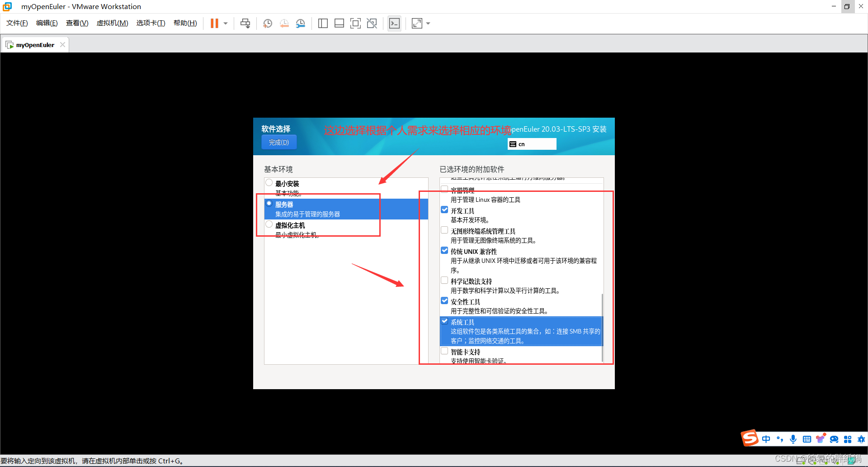Check the 智能卡支持 checkbox
The width and height of the screenshot is (868, 467).
tap(444, 351)
